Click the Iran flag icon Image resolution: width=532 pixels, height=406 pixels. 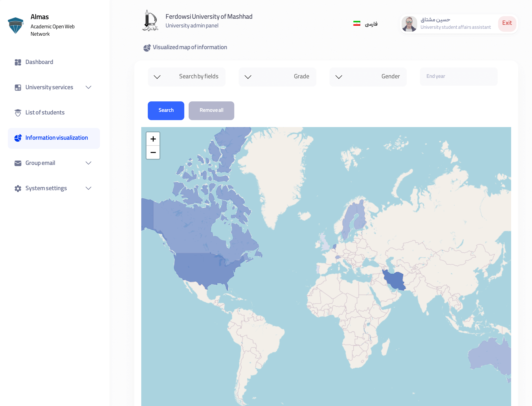tap(357, 23)
